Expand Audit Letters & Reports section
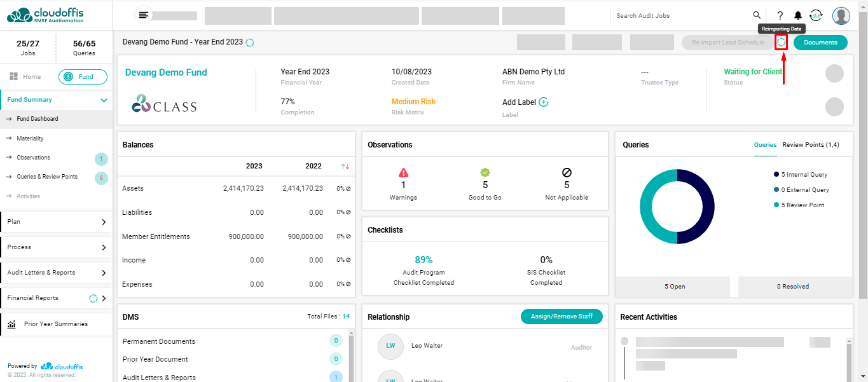The image size is (868, 382). [x=104, y=273]
